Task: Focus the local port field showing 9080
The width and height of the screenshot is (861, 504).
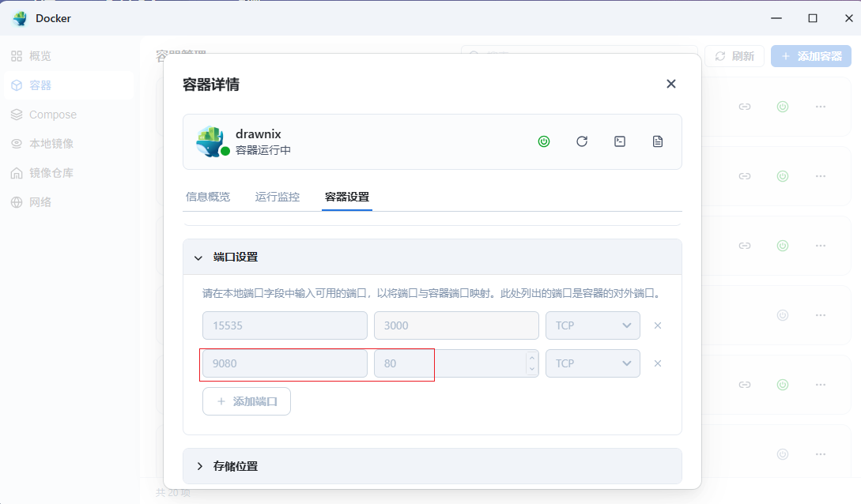Action: tap(285, 363)
